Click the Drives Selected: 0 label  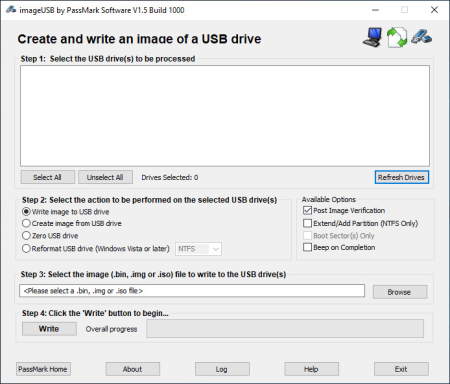(x=170, y=178)
